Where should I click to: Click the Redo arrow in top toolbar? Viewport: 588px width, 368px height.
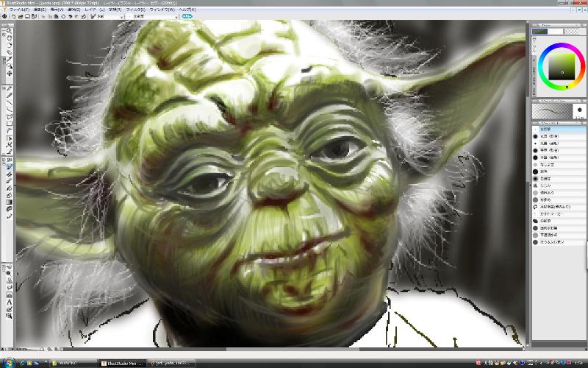(x=76, y=16)
